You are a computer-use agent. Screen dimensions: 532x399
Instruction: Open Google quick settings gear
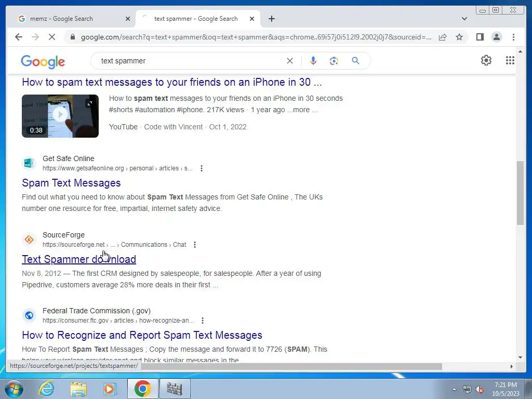tap(486, 60)
